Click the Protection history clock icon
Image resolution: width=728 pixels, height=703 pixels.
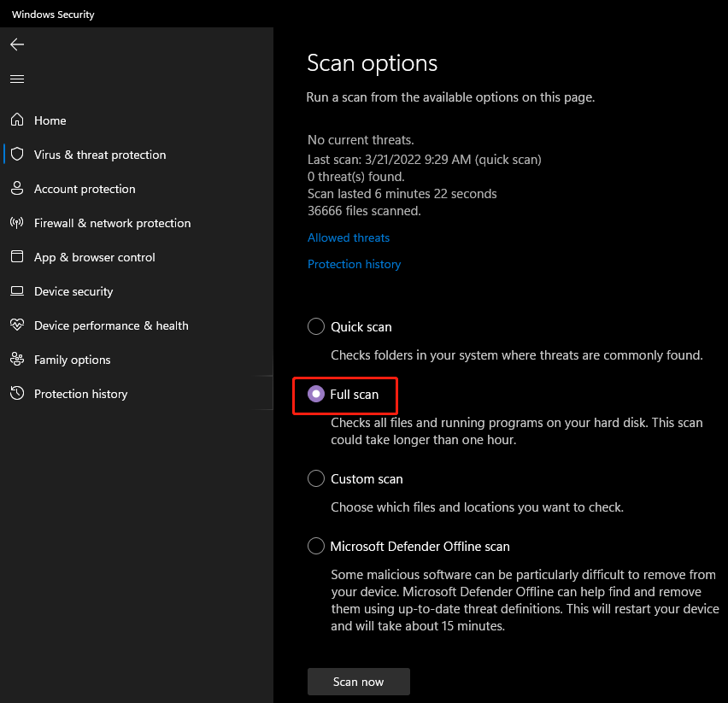[17, 394]
